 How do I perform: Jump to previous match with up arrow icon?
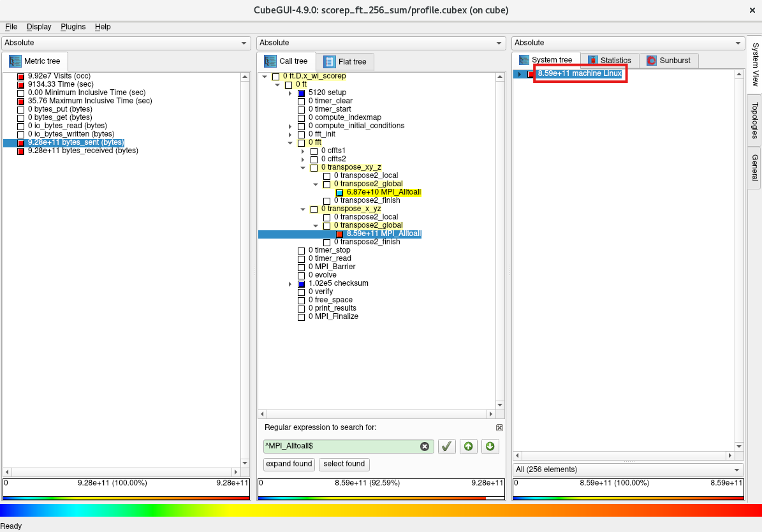[x=469, y=447]
